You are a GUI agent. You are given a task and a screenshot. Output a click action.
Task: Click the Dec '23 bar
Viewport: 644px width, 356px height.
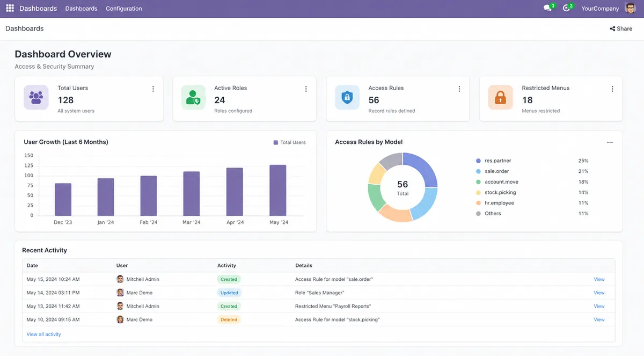point(63,200)
